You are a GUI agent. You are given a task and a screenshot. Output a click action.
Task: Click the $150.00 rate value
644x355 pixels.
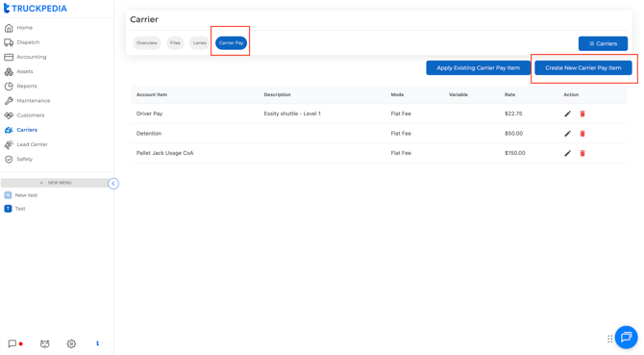[x=515, y=153]
